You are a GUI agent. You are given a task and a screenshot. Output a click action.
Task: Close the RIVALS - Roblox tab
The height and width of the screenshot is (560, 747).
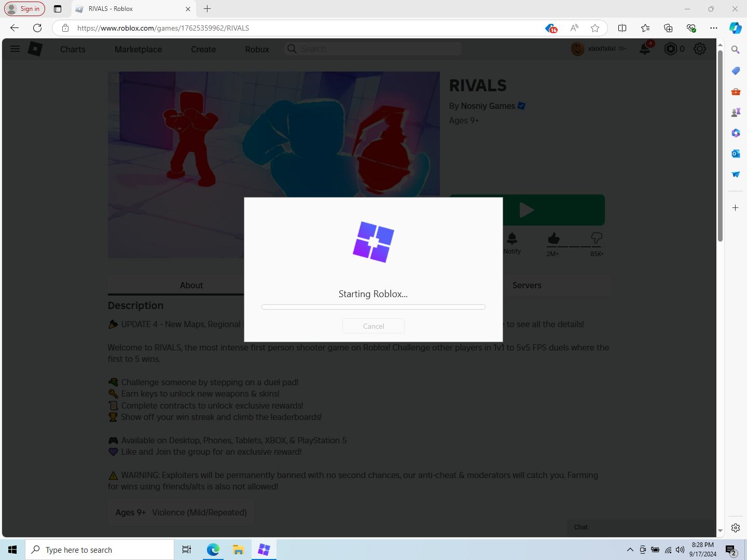(x=188, y=9)
